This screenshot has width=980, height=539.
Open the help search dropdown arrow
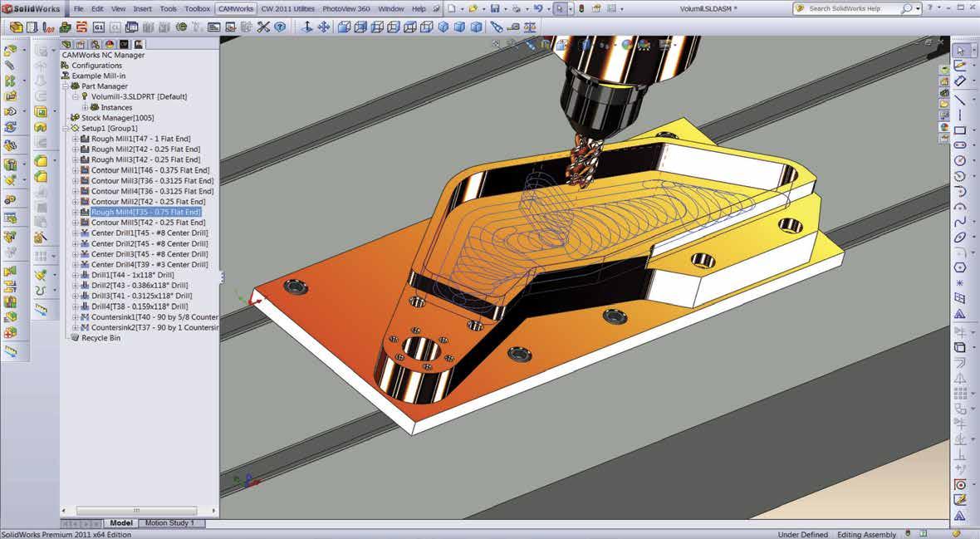918,9
